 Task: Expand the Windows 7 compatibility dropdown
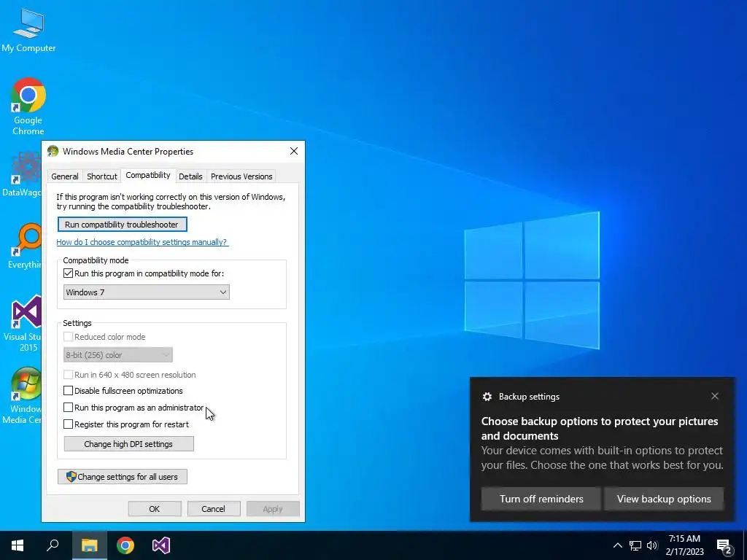pyautogui.click(x=146, y=292)
